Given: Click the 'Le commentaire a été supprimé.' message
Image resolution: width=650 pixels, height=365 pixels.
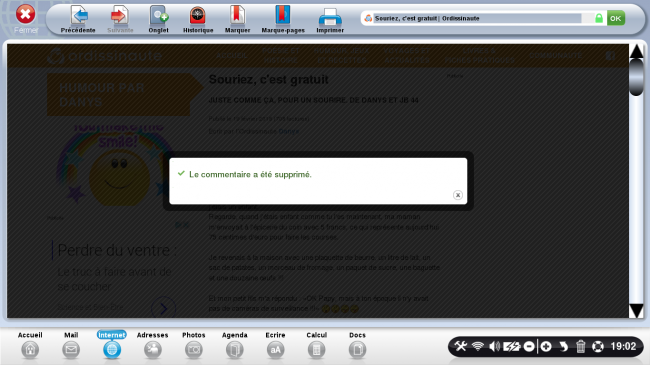Looking at the screenshot, I should tap(250, 175).
